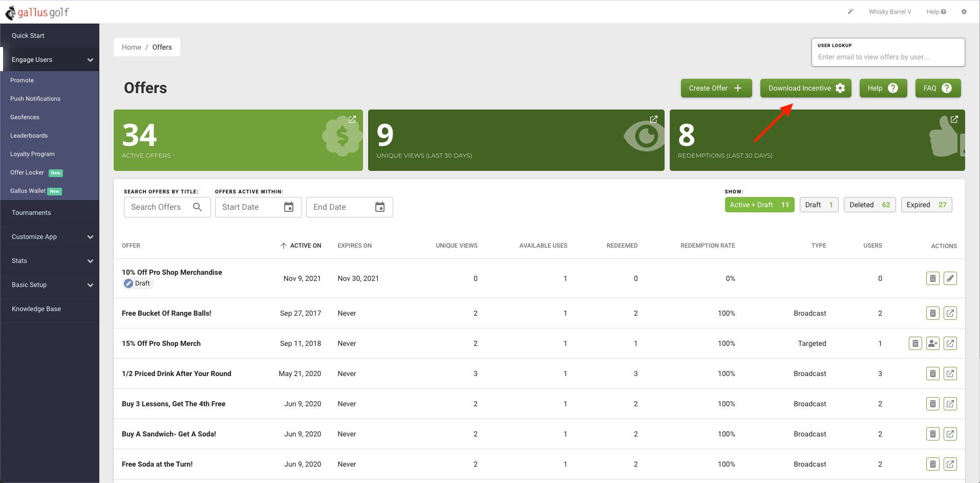980x483 pixels.
Task: Filter offers by Draft
Action: click(819, 205)
